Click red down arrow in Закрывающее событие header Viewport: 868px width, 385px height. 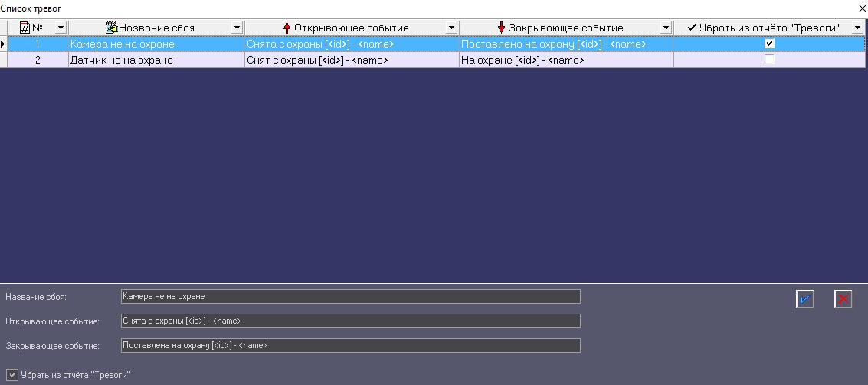[x=502, y=28]
